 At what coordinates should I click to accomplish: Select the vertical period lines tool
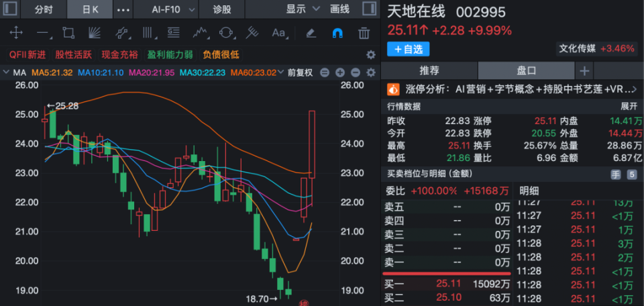(147, 32)
